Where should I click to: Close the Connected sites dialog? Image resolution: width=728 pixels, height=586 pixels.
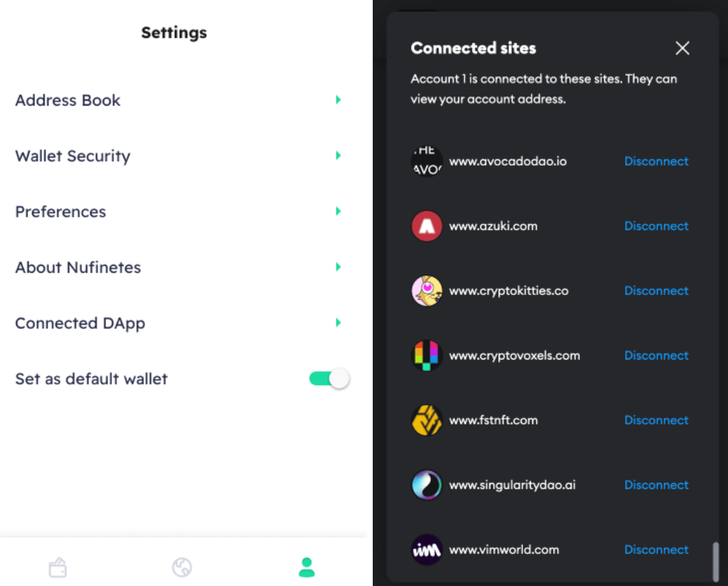(x=682, y=48)
